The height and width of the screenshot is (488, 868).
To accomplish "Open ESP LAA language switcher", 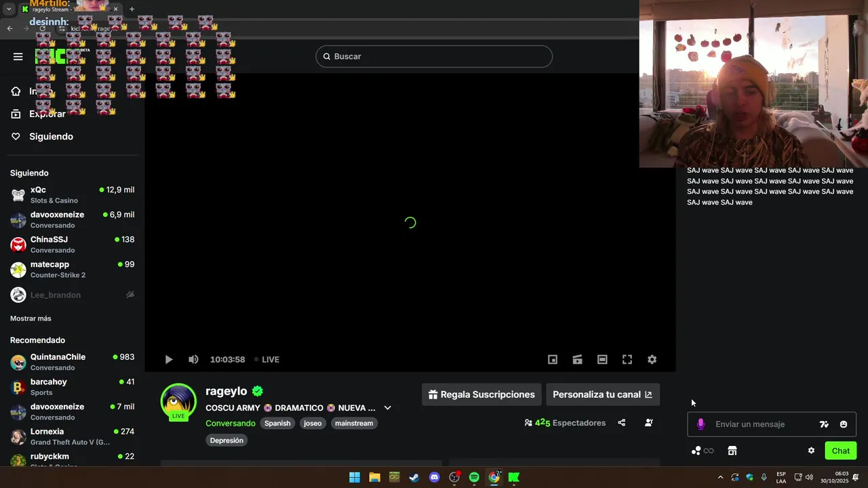I will click(x=781, y=477).
